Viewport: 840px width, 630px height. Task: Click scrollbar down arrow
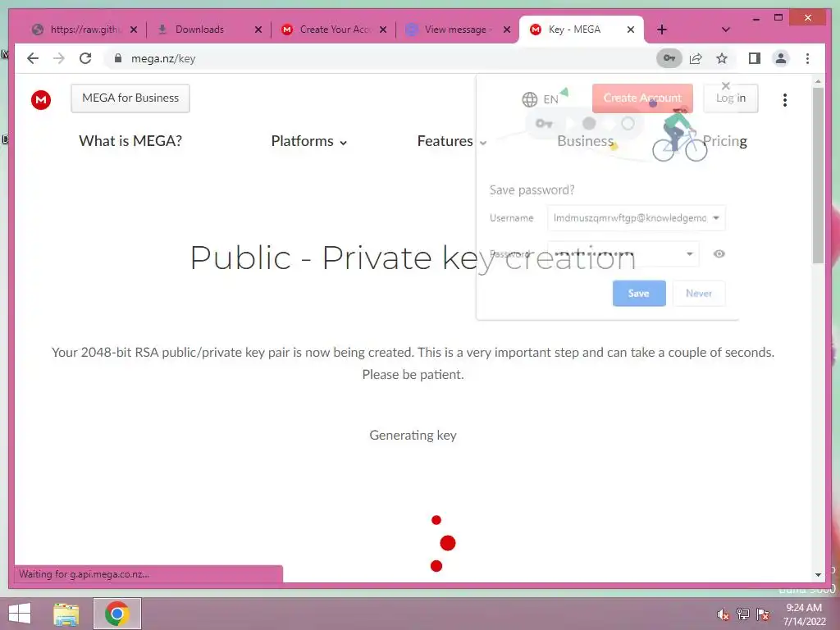coord(818,575)
